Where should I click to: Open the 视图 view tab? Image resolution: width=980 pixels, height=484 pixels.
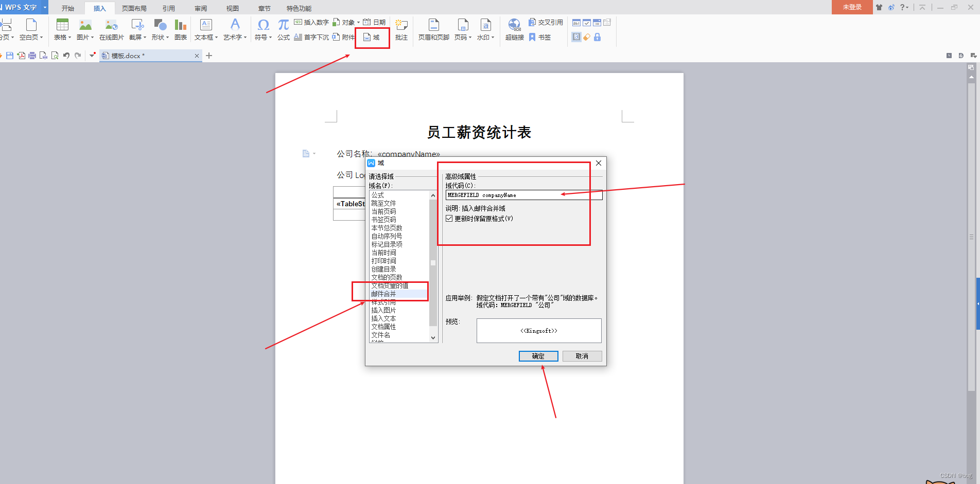tap(233, 9)
